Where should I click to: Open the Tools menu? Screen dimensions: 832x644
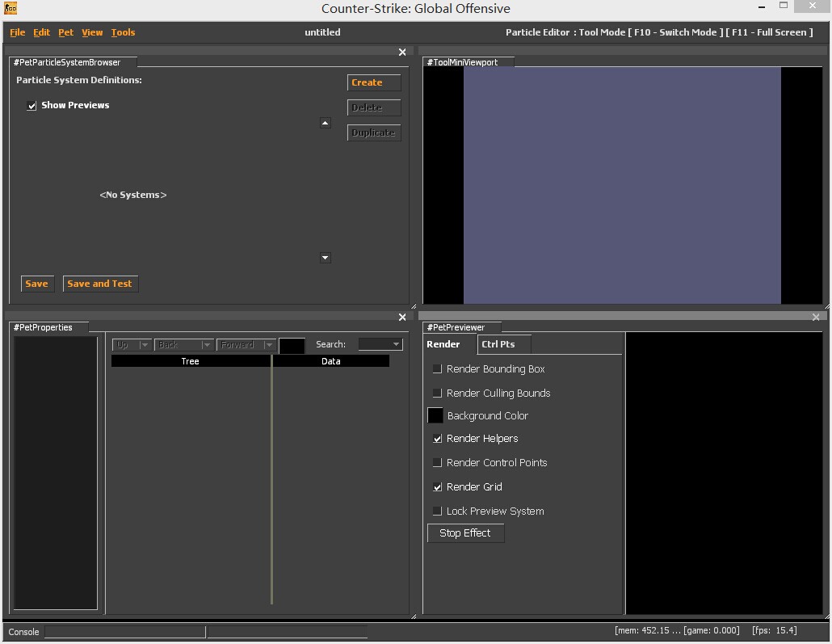[123, 32]
